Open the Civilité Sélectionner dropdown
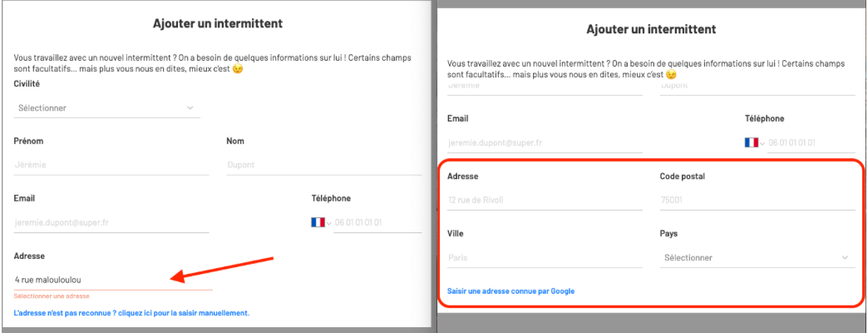The image size is (868, 333). (x=107, y=108)
